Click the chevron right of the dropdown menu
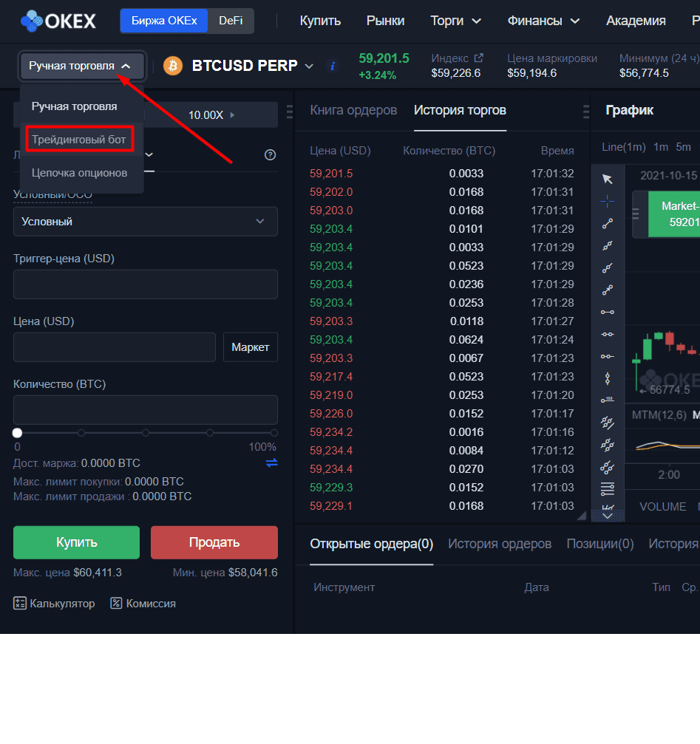 coord(149,154)
